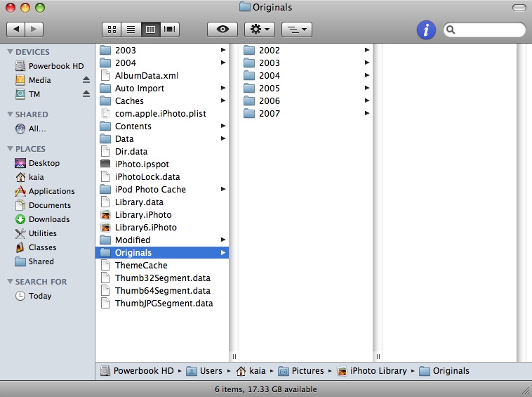532x397 pixels.
Task: Open the 2002 folder in Originals
Action: tap(306, 50)
